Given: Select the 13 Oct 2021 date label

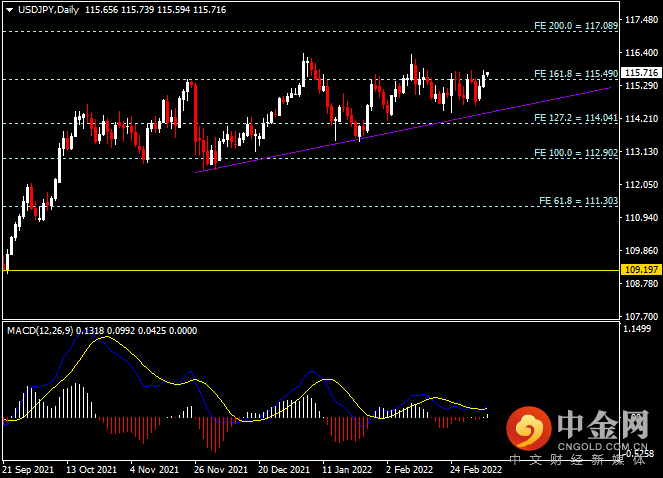Looking at the screenshot, I should [91, 470].
